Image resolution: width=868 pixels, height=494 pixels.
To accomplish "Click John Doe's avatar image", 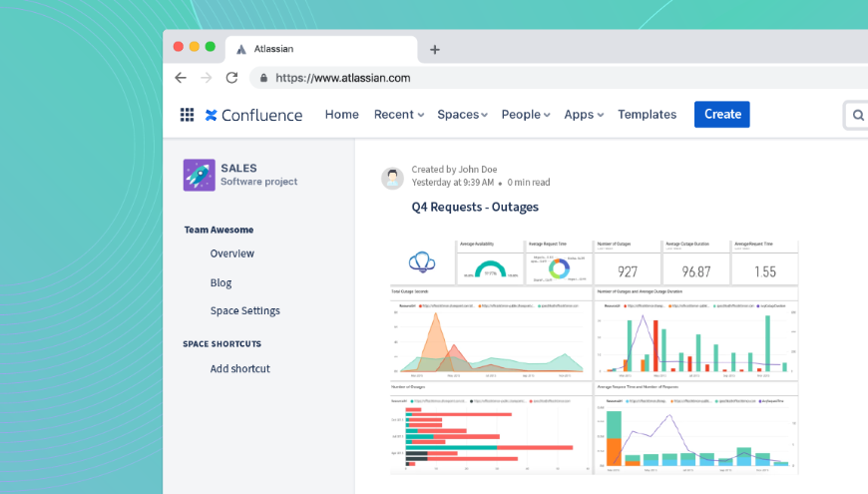I will click(x=392, y=179).
